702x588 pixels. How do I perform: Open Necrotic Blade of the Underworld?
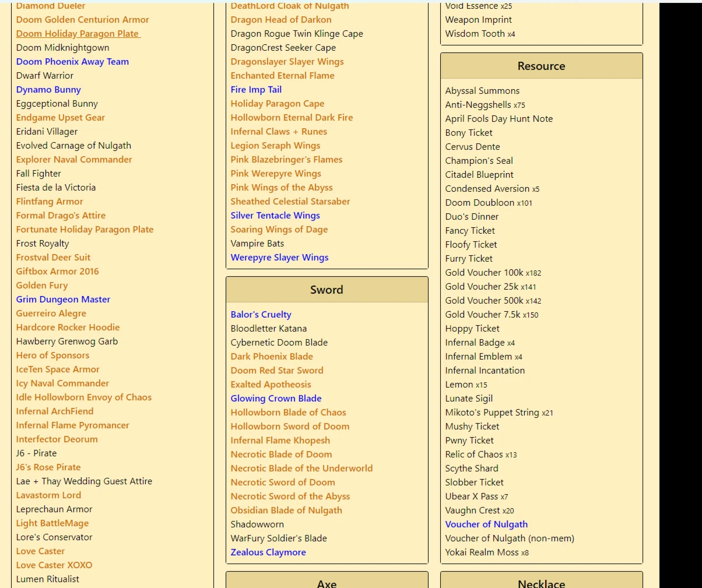pyautogui.click(x=301, y=469)
